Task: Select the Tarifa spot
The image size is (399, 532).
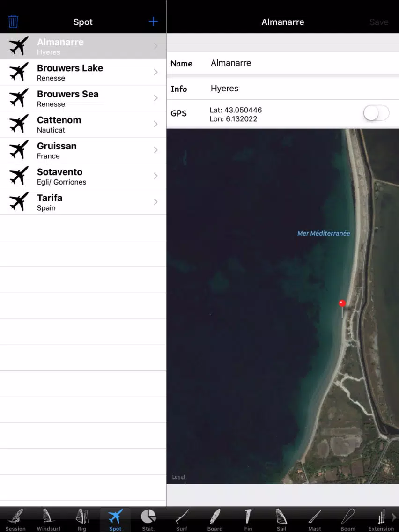Action: [83, 202]
